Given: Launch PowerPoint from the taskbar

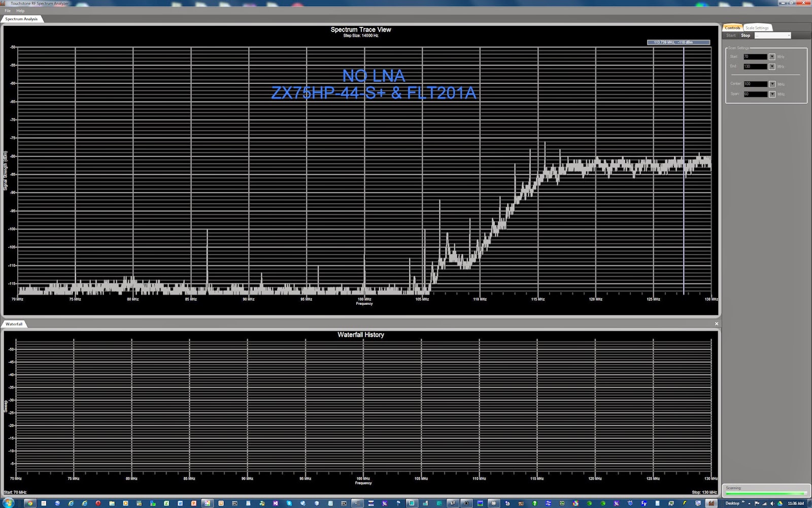Looking at the screenshot, I should (x=194, y=503).
